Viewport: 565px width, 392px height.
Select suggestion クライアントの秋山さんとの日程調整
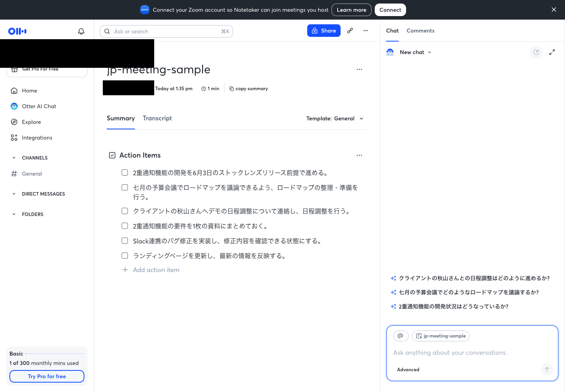point(474,278)
